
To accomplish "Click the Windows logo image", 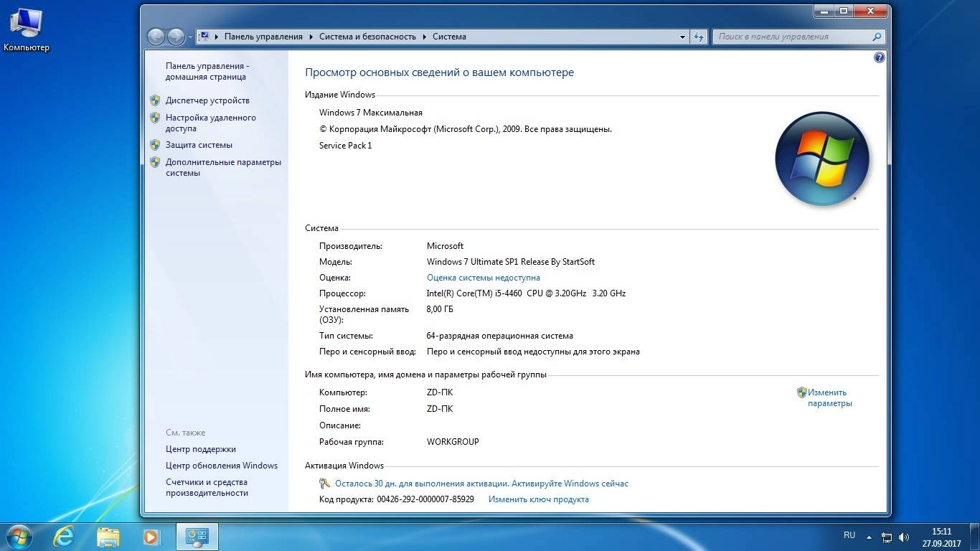I will [822, 159].
